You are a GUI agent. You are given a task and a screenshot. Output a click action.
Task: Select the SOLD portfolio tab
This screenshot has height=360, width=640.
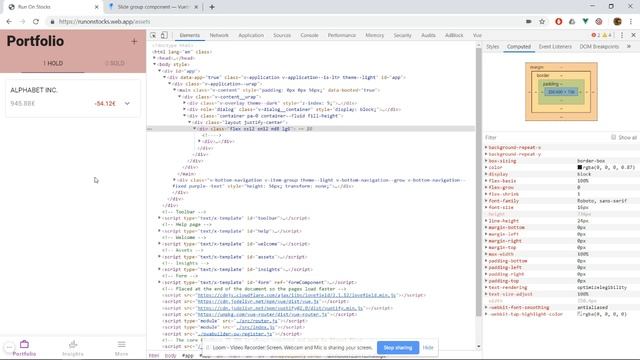[x=115, y=63]
